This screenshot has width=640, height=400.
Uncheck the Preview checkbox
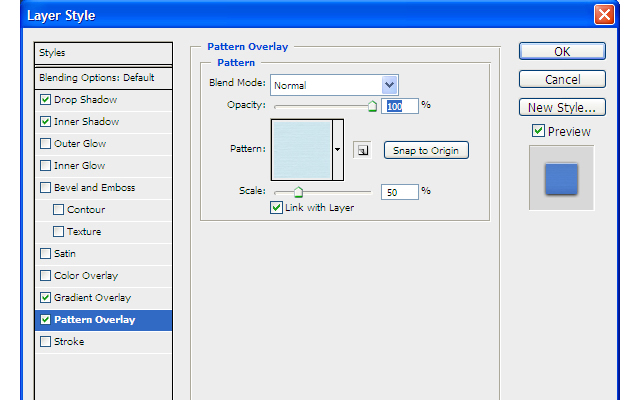pyautogui.click(x=538, y=131)
